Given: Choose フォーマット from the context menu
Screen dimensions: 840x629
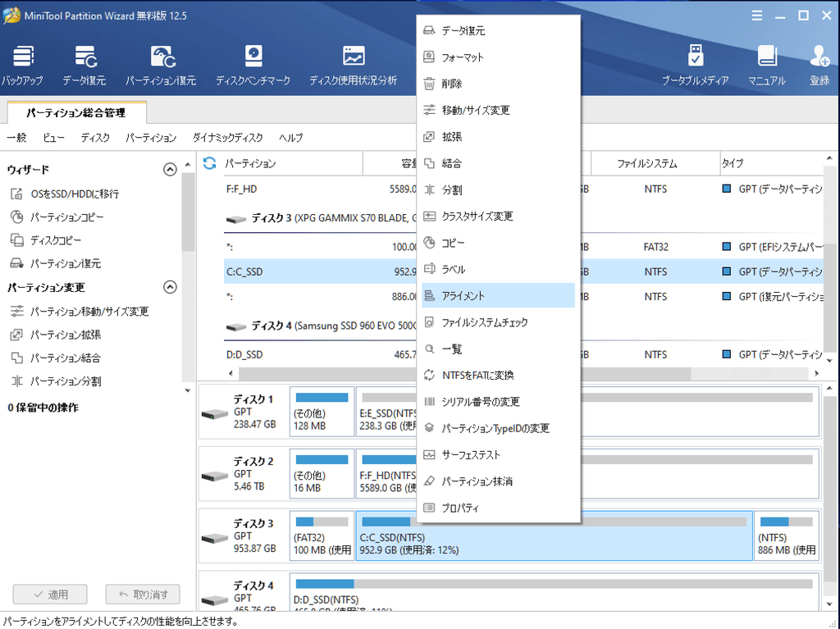Looking at the screenshot, I should pos(498,57).
